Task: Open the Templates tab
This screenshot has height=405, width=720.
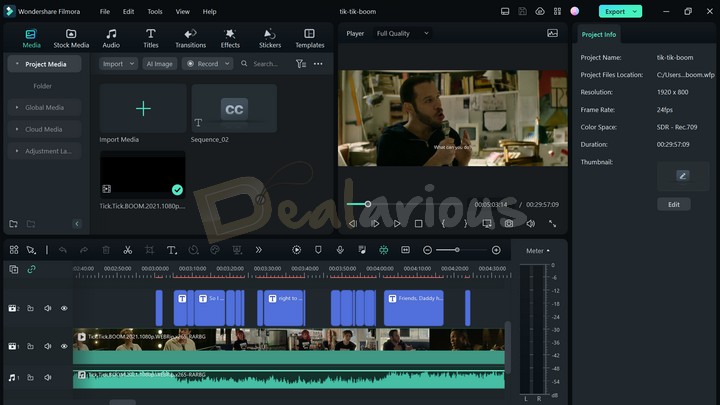Action: tap(309, 39)
